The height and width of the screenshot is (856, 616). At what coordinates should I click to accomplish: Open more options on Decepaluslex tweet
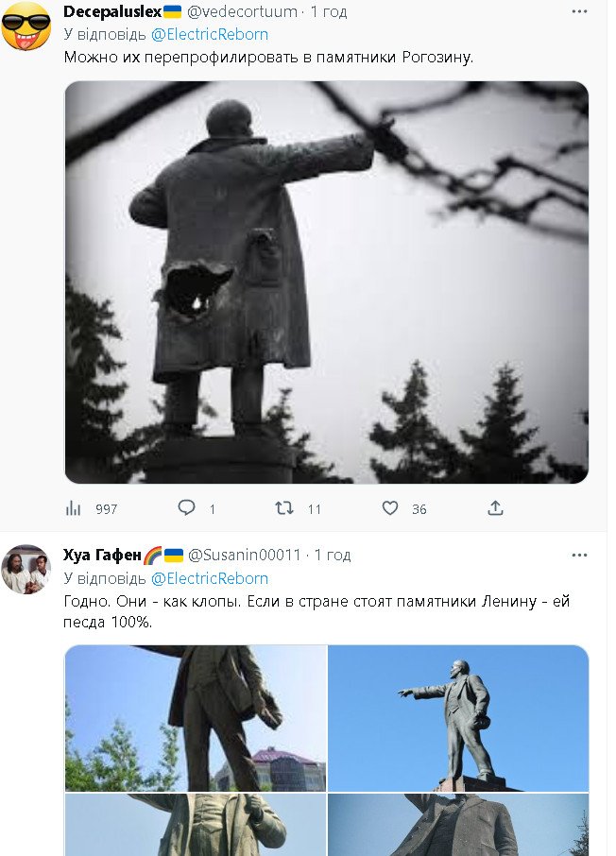point(579,11)
